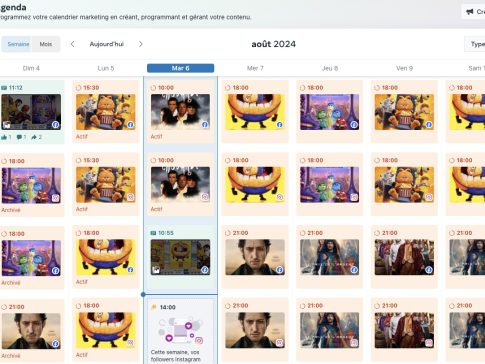This screenshot has height=364, width=485.
Task: Click comment count icon on Dim 4 post
Action: [19, 137]
